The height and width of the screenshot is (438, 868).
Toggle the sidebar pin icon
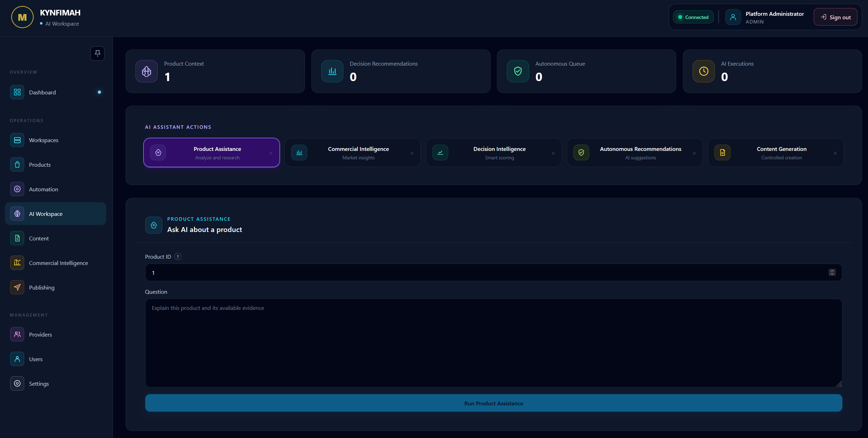click(x=97, y=53)
